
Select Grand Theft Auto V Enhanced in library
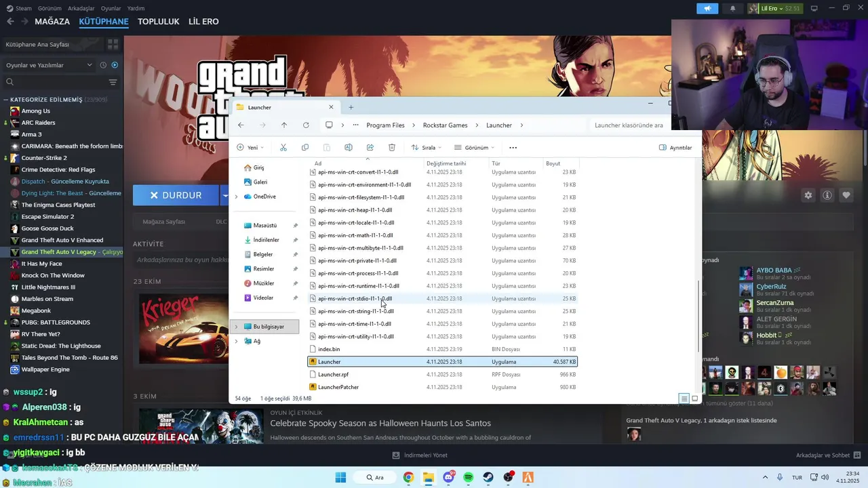click(x=62, y=240)
